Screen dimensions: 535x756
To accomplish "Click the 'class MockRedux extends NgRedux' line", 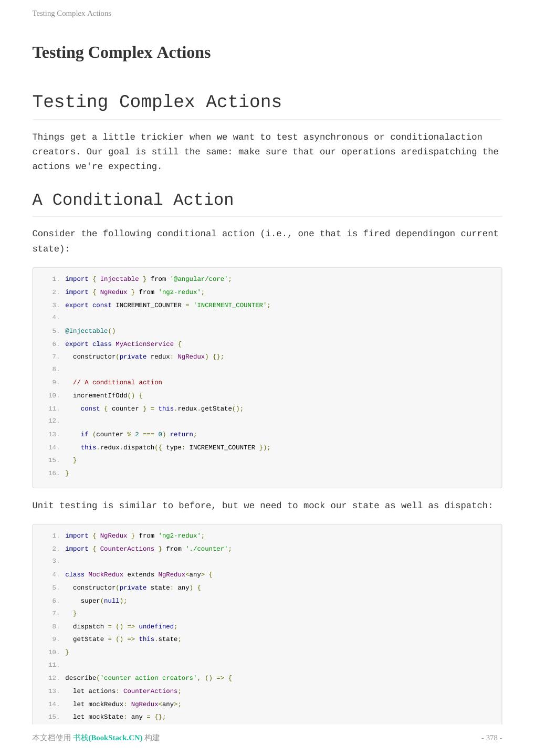I will [x=139, y=574].
